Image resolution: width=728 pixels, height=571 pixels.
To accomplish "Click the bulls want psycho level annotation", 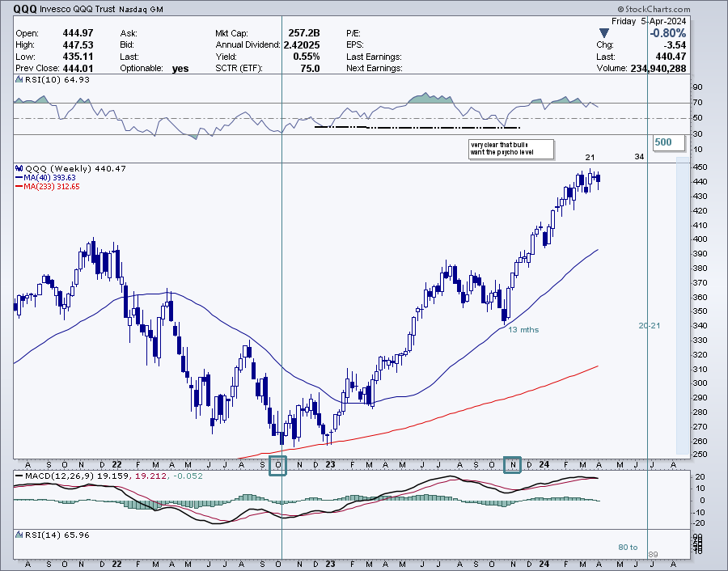I will 512,149.
